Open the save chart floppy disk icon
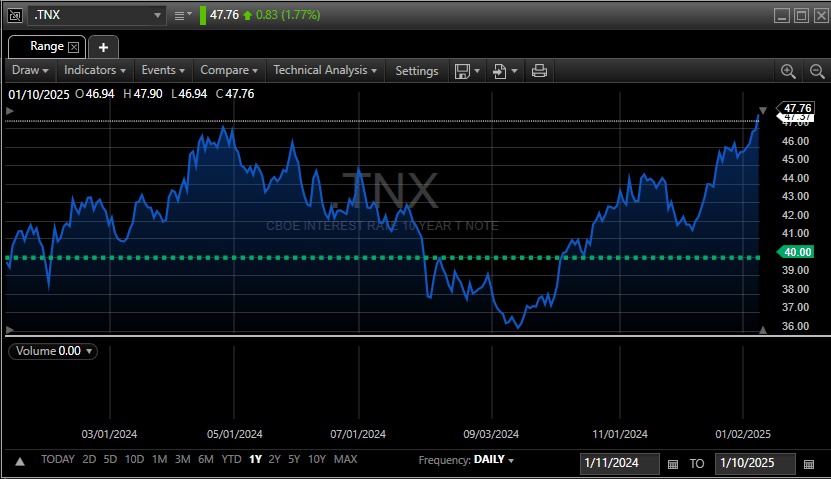This screenshot has width=831, height=479. (462, 71)
